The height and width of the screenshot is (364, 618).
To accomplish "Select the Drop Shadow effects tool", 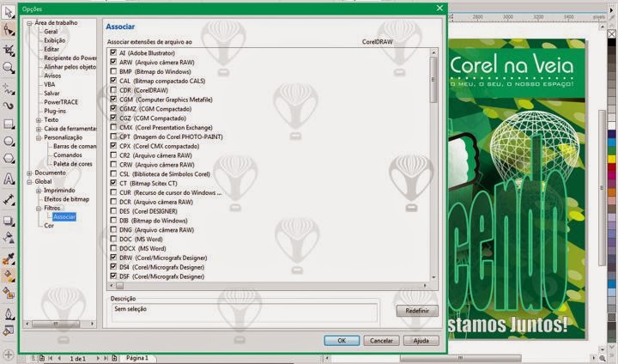I will click(x=9, y=221).
